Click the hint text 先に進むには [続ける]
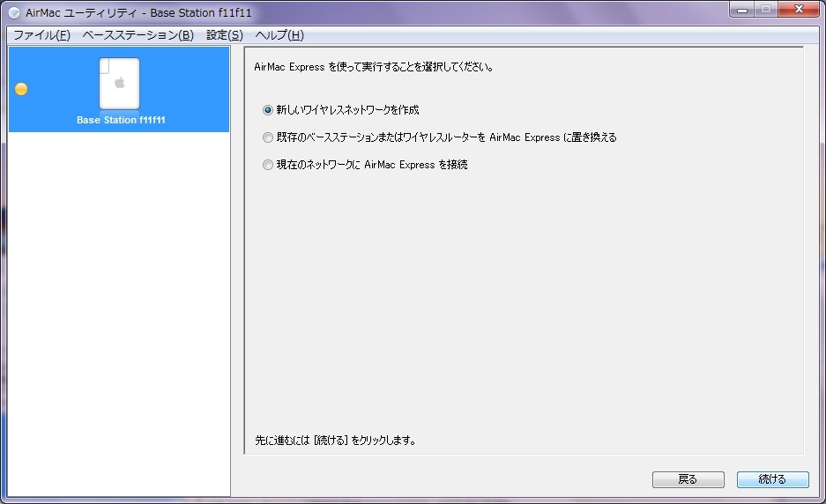826x504 pixels. 335,441
